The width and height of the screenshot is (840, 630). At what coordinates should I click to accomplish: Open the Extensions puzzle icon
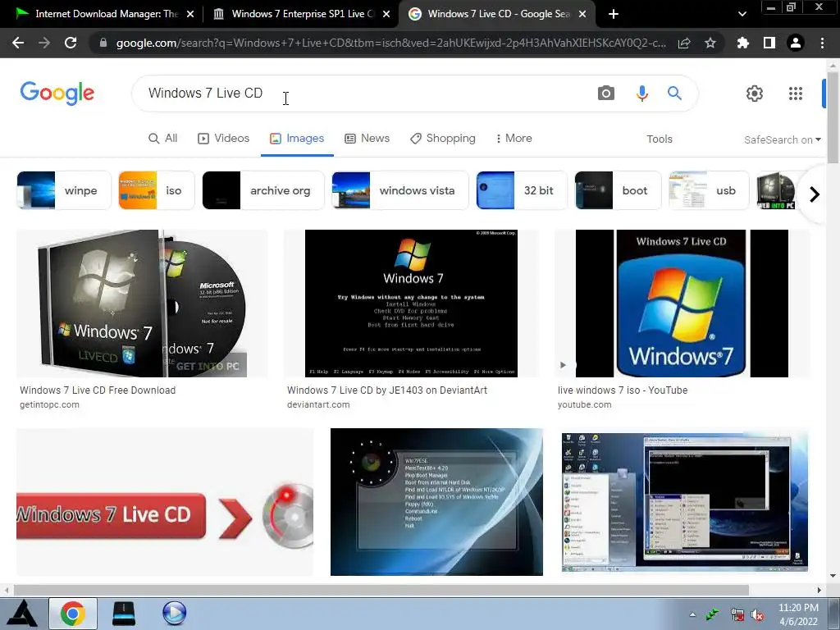[743, 43]
